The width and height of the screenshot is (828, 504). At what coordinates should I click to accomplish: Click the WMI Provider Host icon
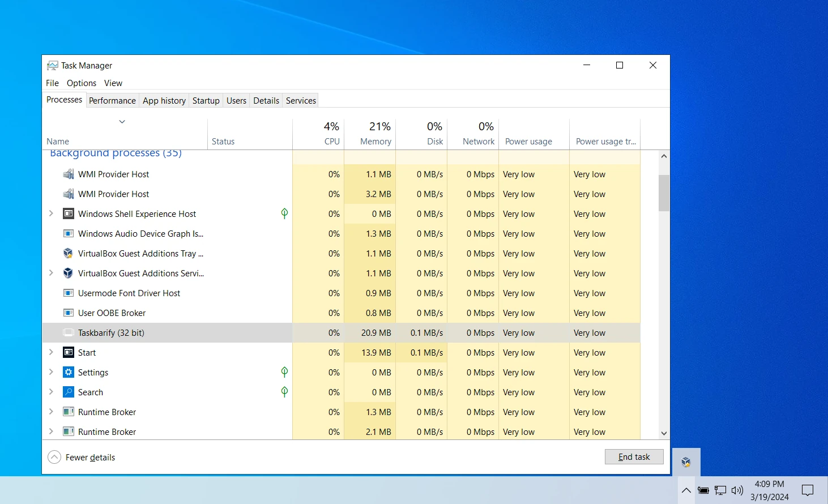[68, 174]
